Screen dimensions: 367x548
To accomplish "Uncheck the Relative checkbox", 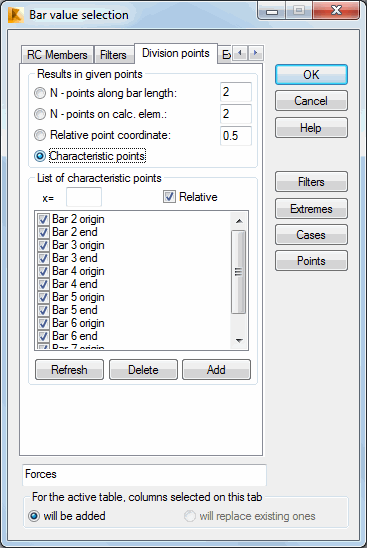I will coord(169,197).
